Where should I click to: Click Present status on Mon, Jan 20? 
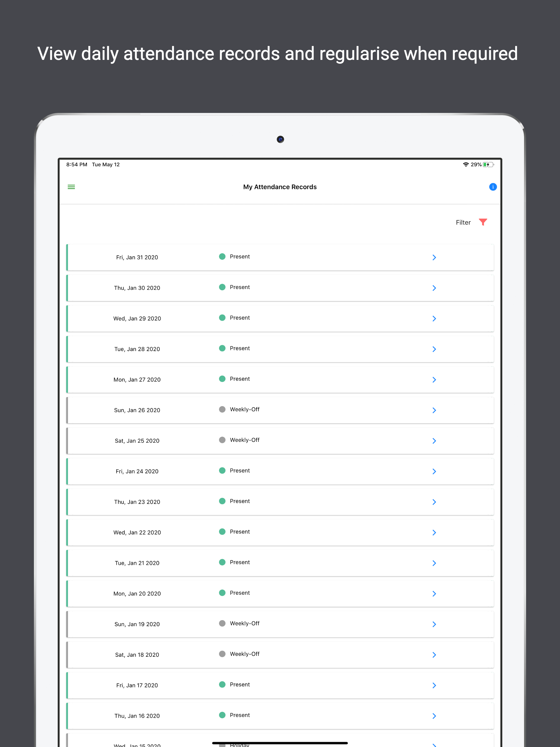(x=240, y=593)
